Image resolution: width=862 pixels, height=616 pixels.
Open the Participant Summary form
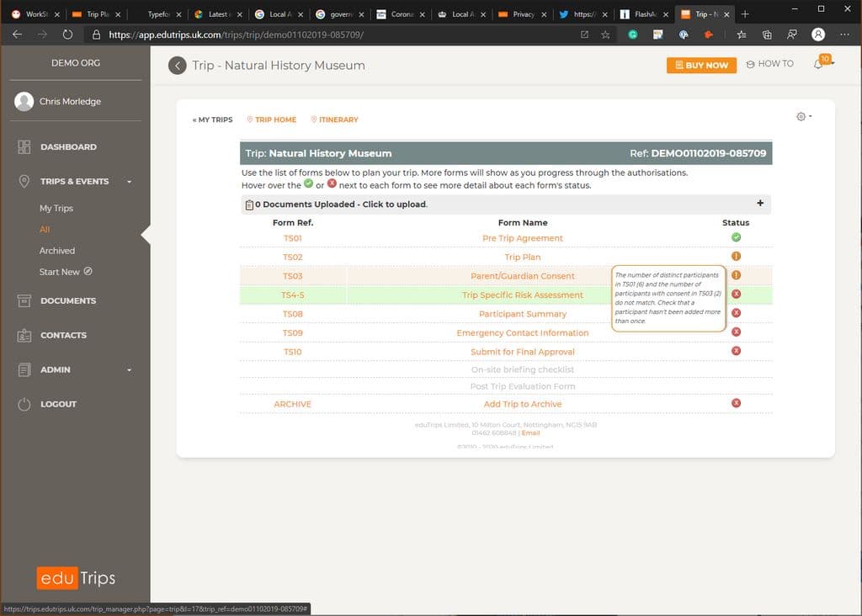pos(522,314)
